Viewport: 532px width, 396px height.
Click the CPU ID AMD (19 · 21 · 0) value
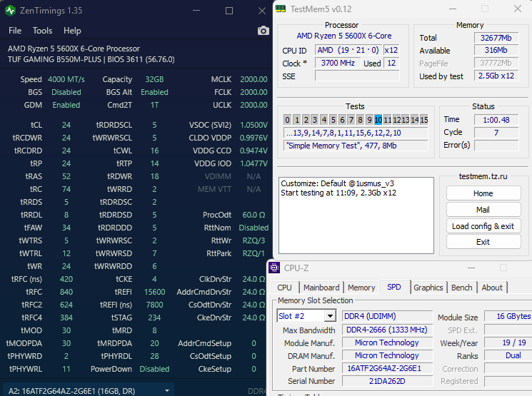[348, 50]
